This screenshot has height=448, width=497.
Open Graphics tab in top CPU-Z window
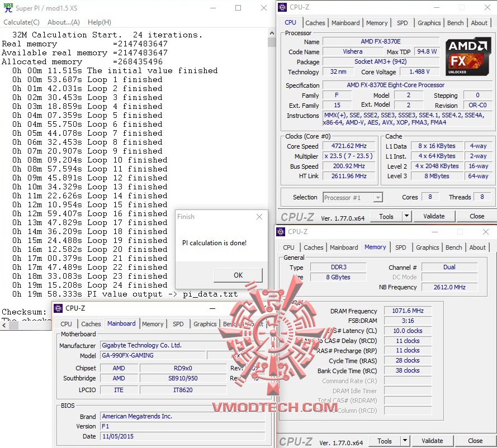(429, 23)
